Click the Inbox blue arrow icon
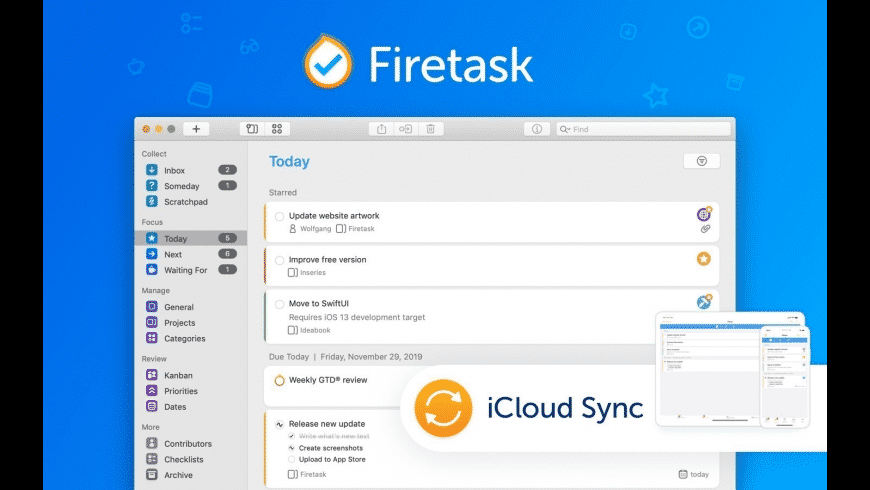Image resolution: width=870 pixels, height=490 pixels. point(151,170)
